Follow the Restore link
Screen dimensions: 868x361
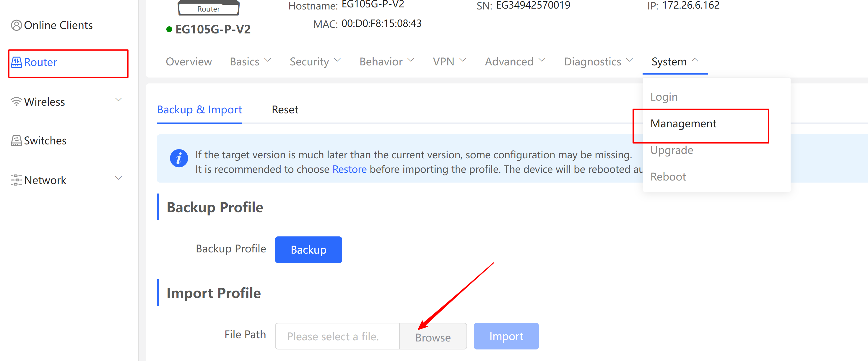[x=350, y=169]
